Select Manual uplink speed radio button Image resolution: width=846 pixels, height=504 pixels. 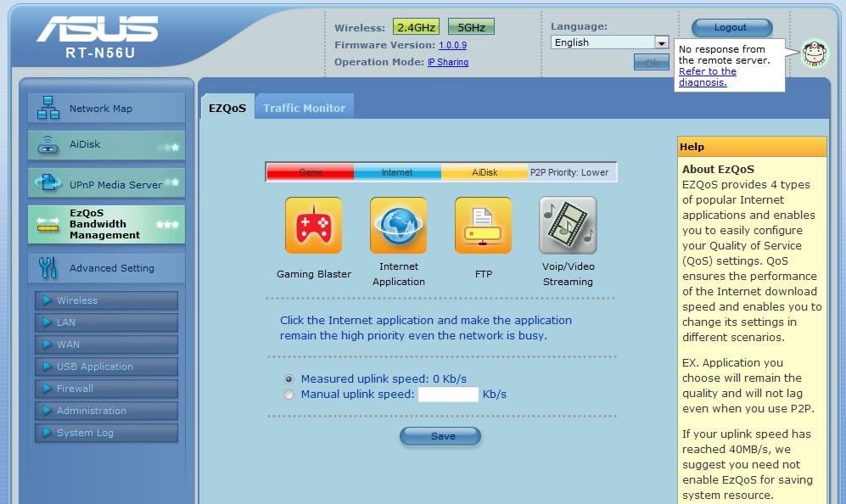pyautogui.click(x=289, y=395)
